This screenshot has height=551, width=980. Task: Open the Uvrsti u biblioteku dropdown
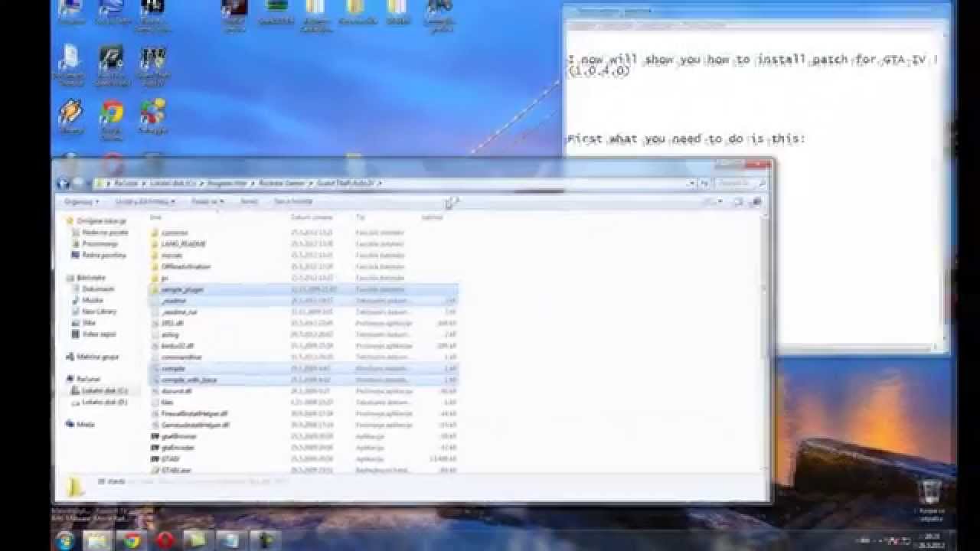[x=145, y=202]
